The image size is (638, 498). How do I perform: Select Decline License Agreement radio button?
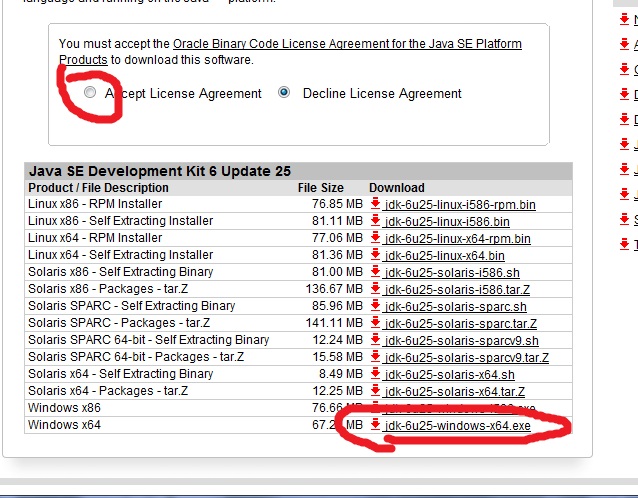tap(285, 93)
